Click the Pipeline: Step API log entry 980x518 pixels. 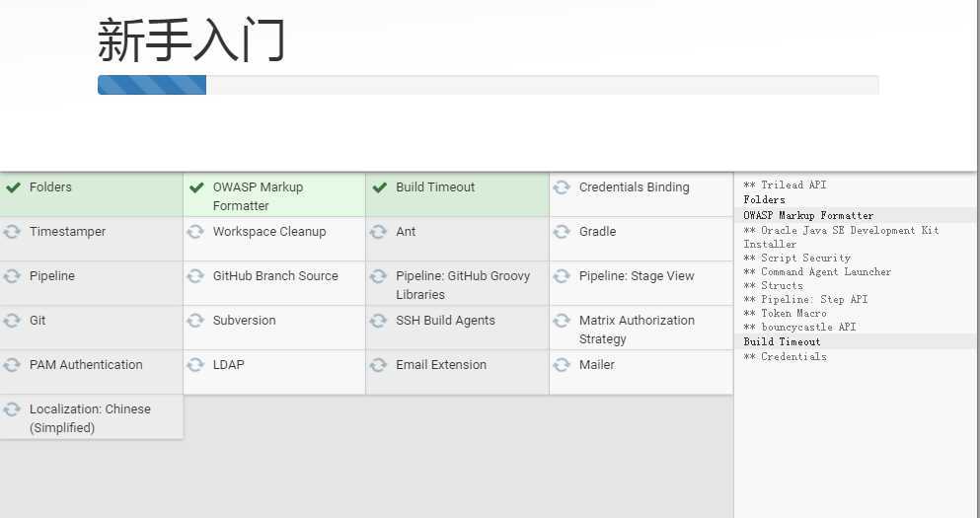tap(805, 299)
